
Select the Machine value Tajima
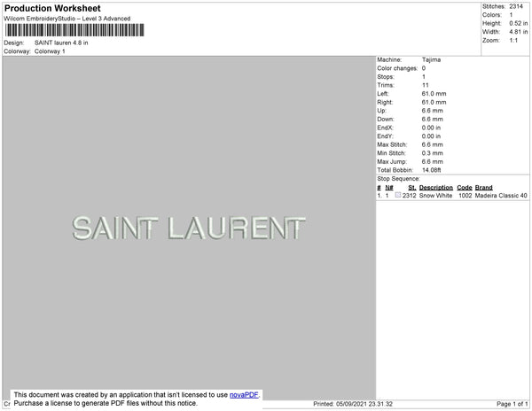[x=431, y=59]
